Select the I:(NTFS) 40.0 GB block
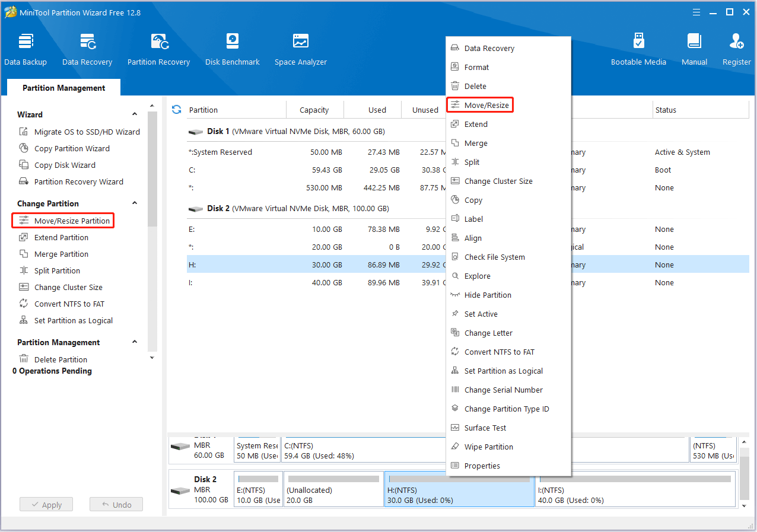Viewport: 757px width, 532px height. point(635,489)
